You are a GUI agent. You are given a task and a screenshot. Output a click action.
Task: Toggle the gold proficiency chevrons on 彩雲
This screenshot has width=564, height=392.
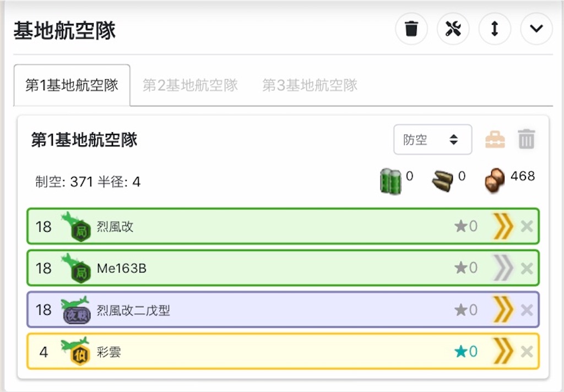tap(503, 351)
